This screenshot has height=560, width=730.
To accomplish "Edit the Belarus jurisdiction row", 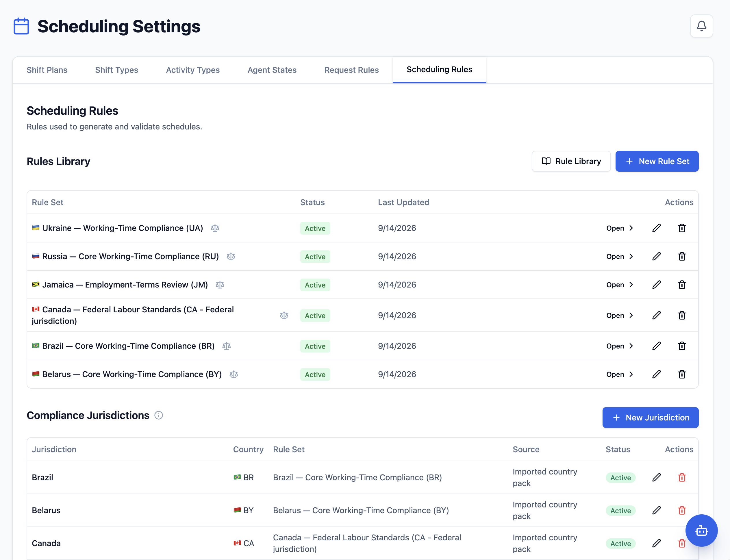I will point(656,510).
